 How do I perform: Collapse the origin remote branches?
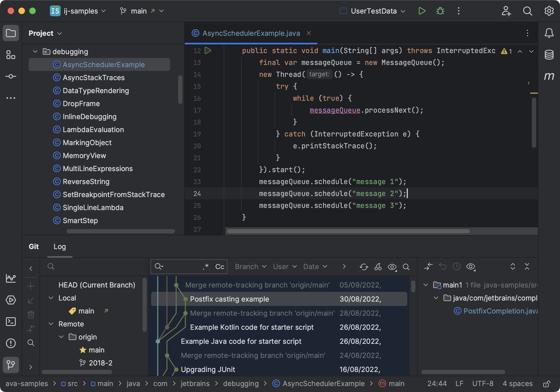point(61,337)
